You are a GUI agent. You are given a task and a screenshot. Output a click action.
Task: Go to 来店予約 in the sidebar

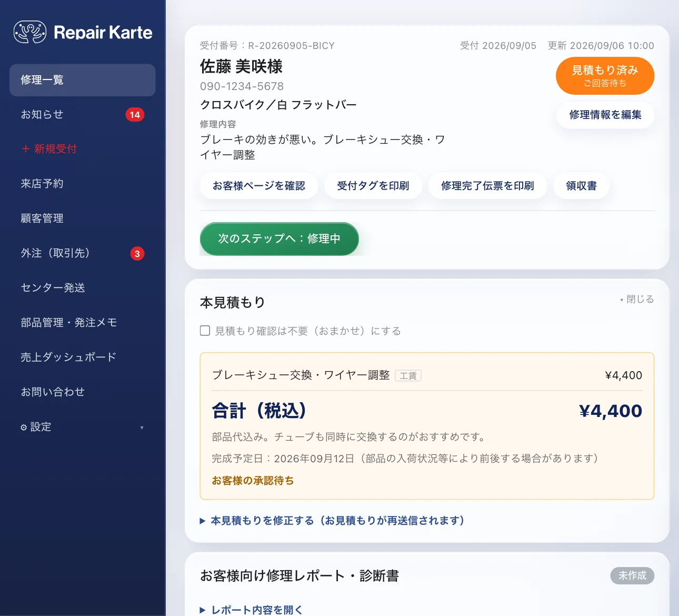click(83, 184)
